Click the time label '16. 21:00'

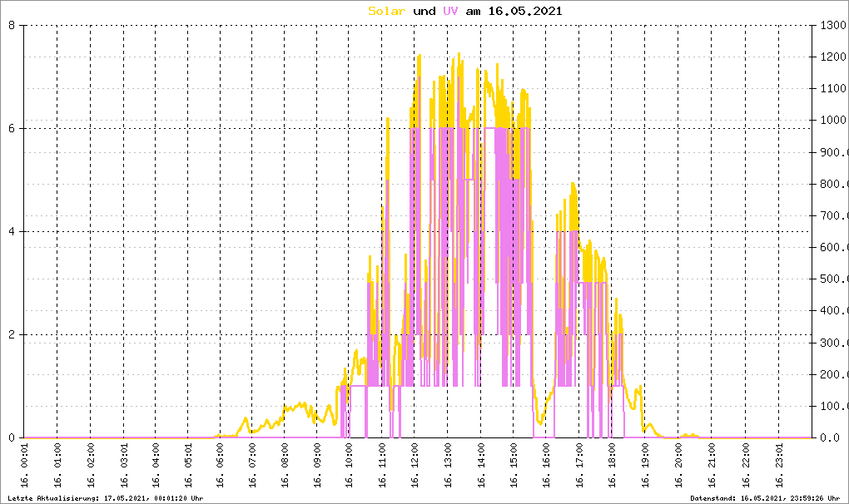(x=712, y=466)
